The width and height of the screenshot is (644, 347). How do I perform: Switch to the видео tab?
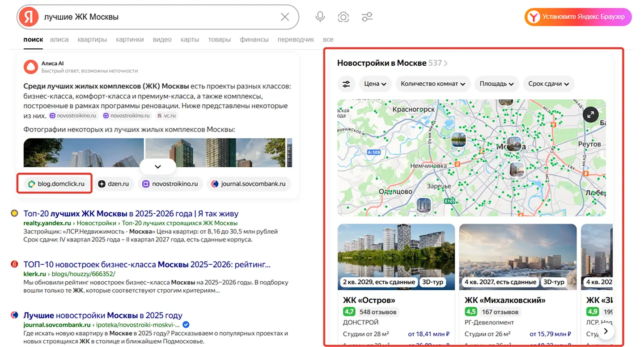click(162, 39)
